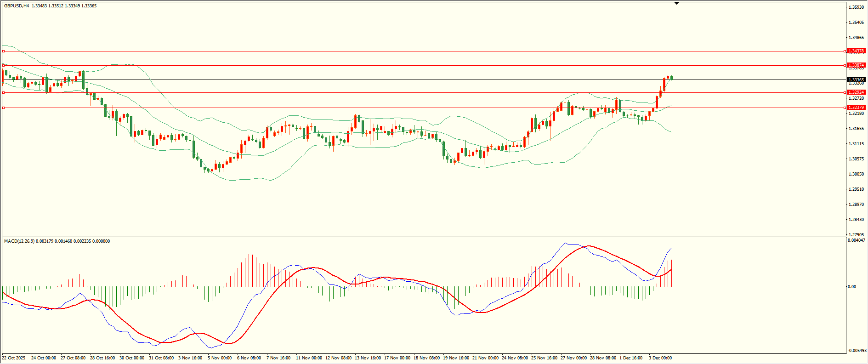Click the GBPUSD,H4 chart title text
This screenshot has height=364, width=868.
point(17,6)
